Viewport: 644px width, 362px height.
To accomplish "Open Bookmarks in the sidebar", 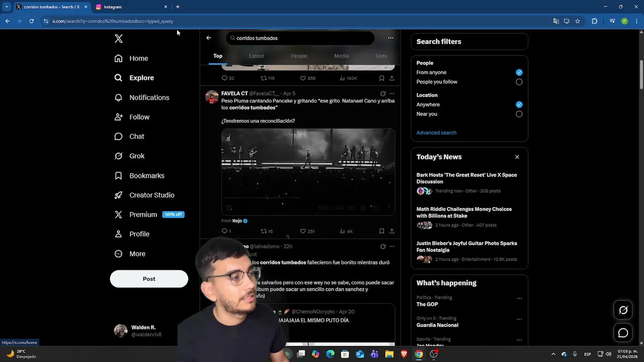I will (x=139, y=175).
